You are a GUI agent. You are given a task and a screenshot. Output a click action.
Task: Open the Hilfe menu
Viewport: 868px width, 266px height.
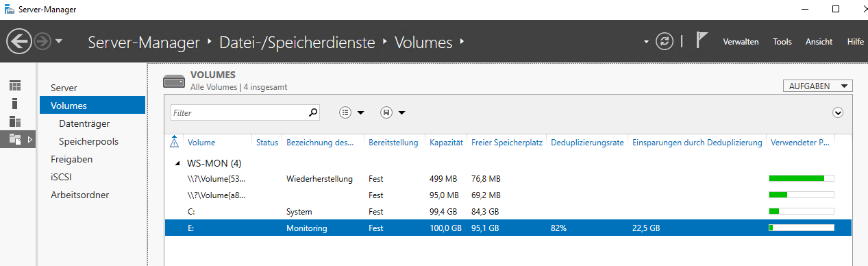pyautogui.click(x=855, y=42)
